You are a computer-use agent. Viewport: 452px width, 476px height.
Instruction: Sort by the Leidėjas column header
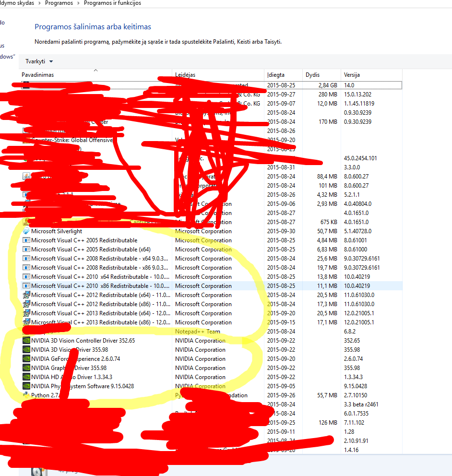218,75
